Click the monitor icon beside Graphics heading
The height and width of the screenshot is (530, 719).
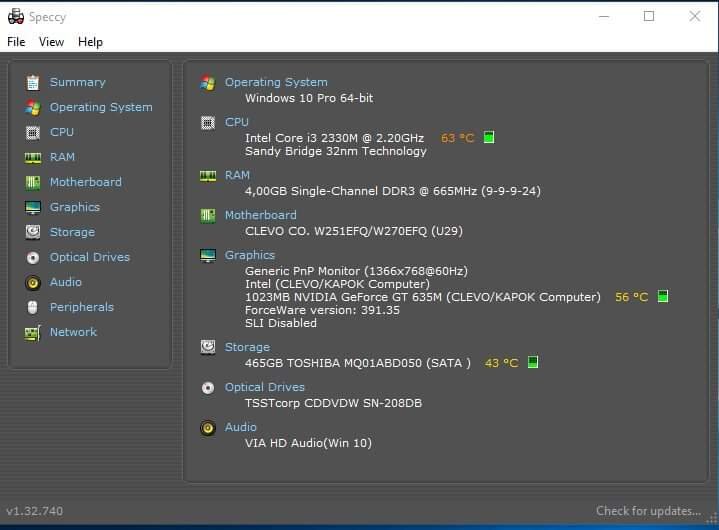click(208, 255)
